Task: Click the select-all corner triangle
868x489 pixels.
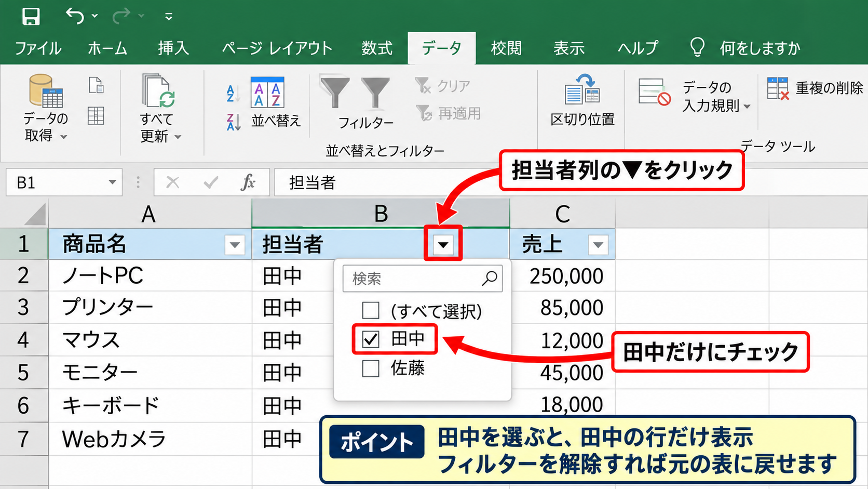Action: [34, 214]
